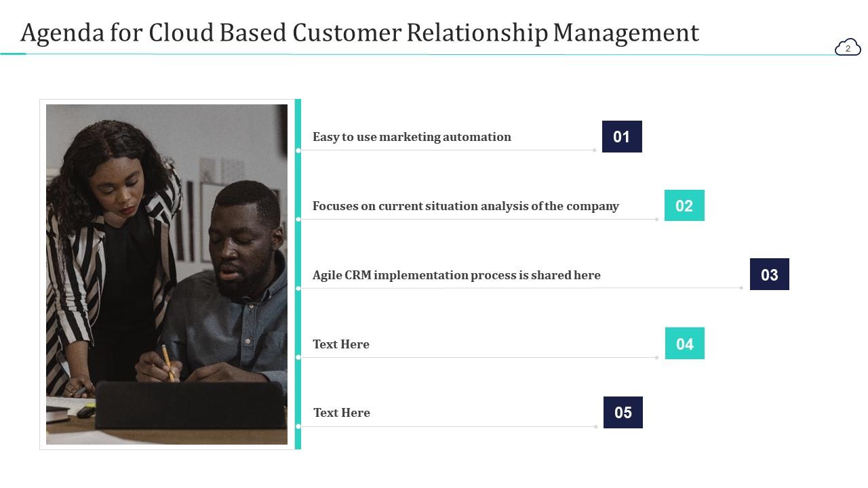The image size is (868, 488).
Task: Click the slide title about Cloud Based CRM
Action: point(359,33)
